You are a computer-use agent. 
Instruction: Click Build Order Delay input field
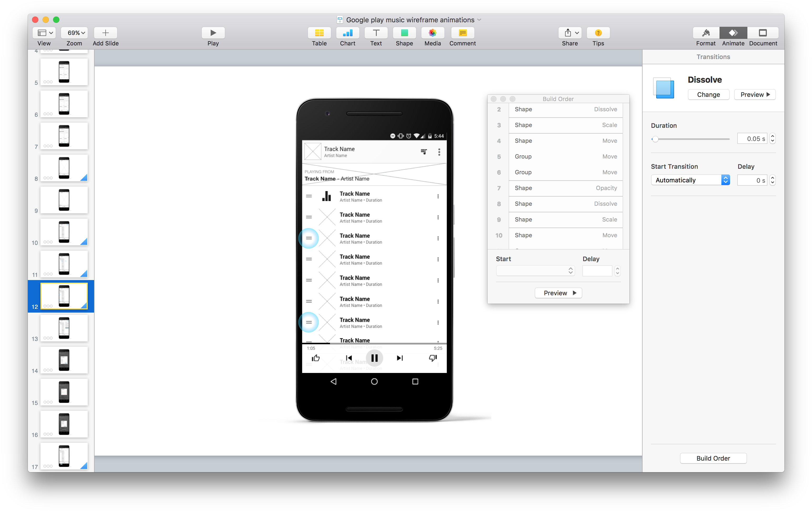[x=597, y=271]
